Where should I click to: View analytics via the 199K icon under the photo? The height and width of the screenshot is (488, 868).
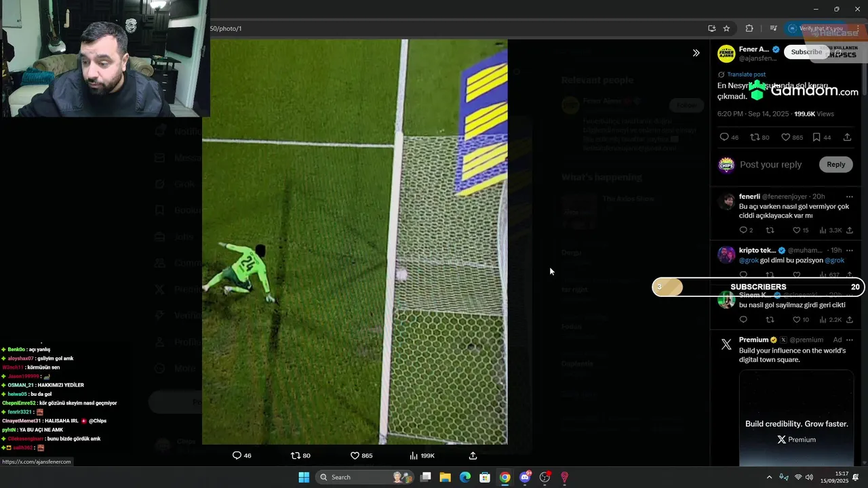pos(422,455)
